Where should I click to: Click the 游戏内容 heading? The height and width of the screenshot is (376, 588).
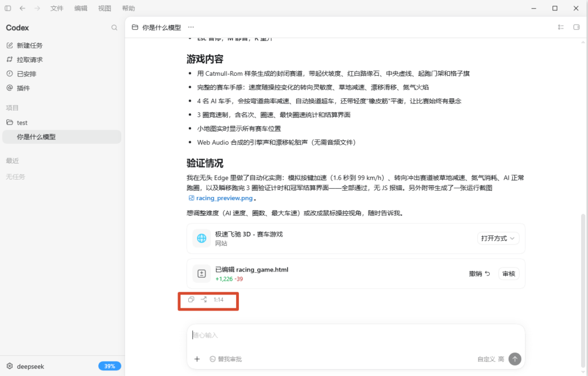(x=205, y=59)
